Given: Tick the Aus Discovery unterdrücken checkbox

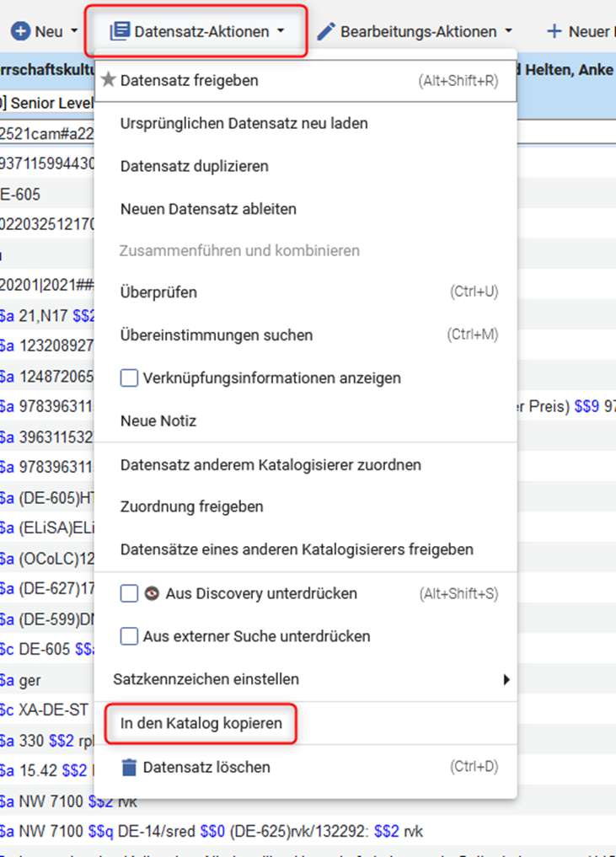Looking at the screenshot, I should (129, 594).
